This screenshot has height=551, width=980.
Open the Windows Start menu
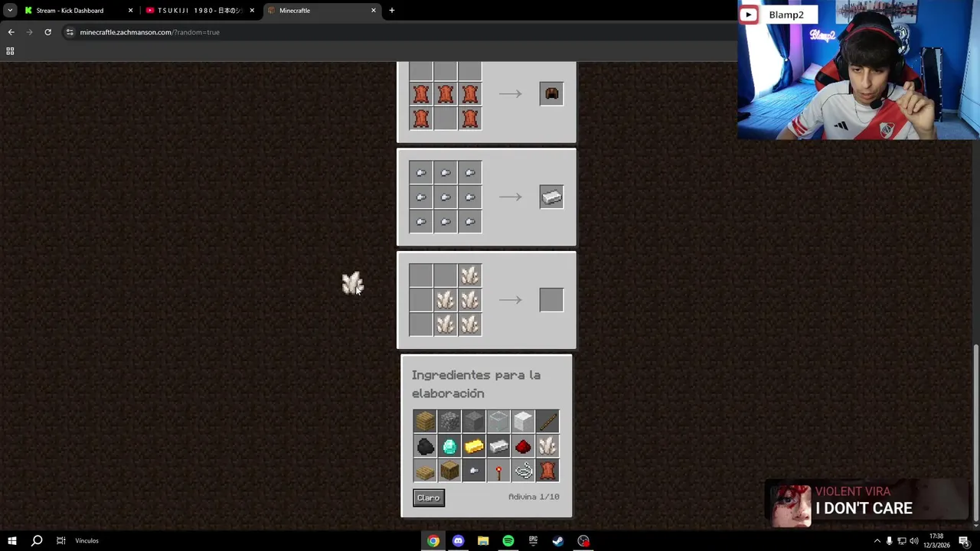12,541
